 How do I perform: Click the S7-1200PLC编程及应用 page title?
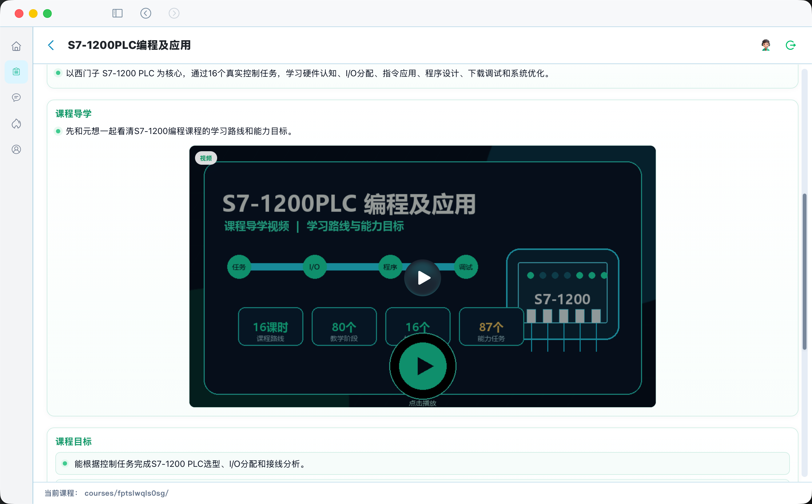tap(129, 45)
